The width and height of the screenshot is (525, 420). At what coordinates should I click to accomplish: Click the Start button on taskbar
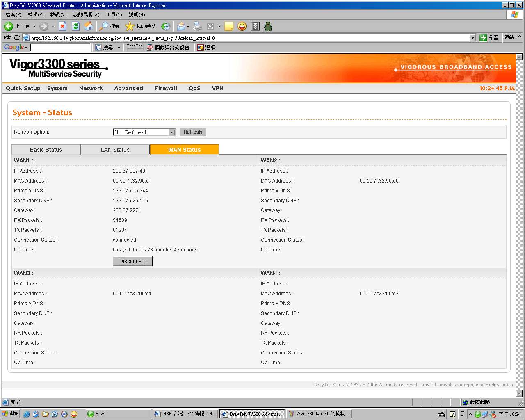(10, 414)
